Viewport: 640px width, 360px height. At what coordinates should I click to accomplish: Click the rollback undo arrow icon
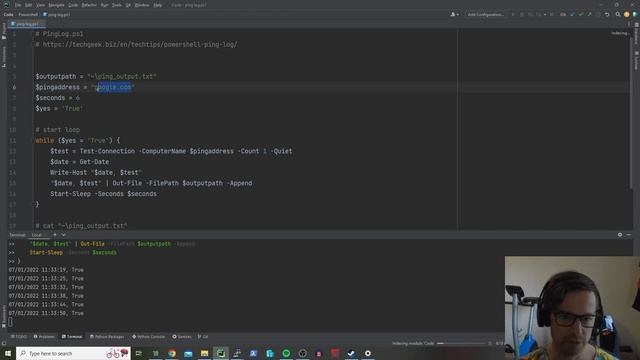pos(607,15)
